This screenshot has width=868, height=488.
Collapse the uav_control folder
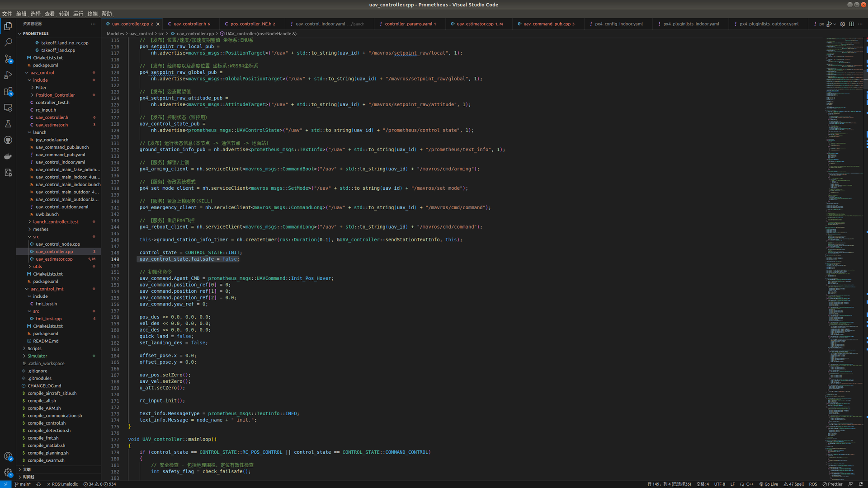[58, 73]
